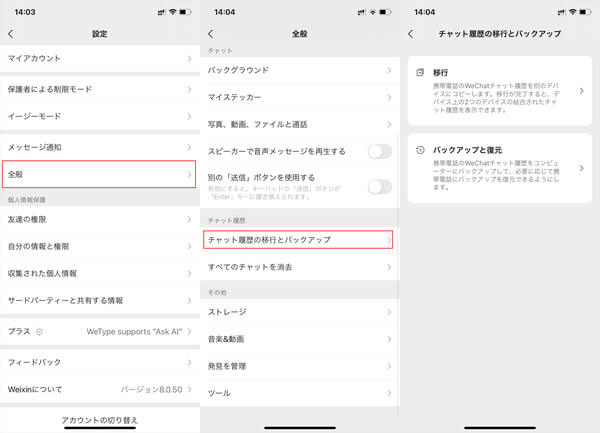Go back from the 全般 screen

coord(211,34)
